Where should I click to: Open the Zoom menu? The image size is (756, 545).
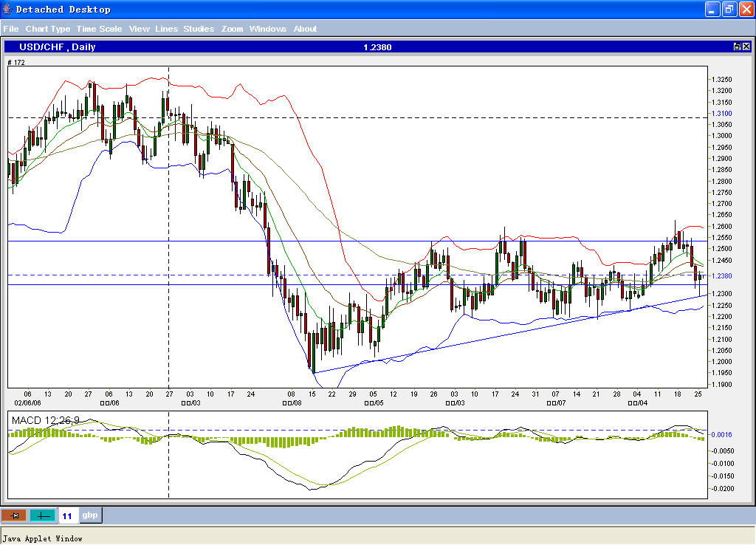click(x=232, y=29)
